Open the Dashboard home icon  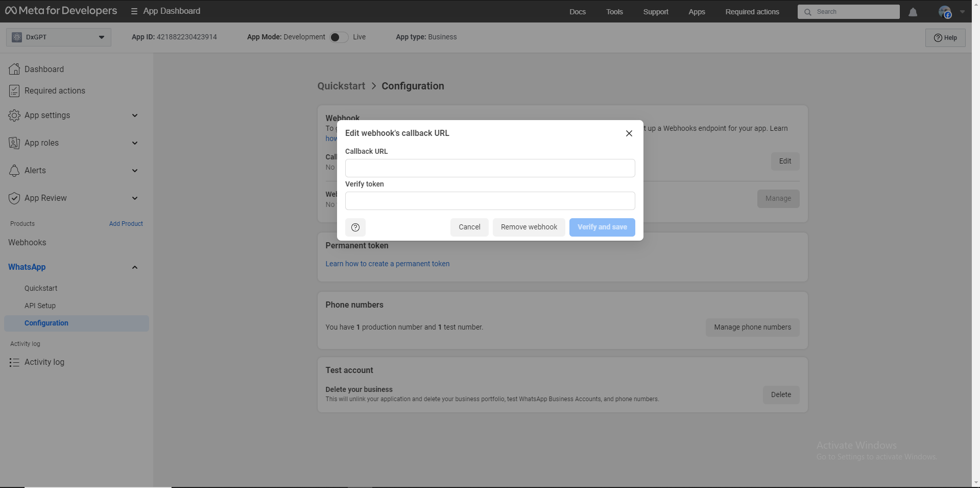(x=14, y=69)
